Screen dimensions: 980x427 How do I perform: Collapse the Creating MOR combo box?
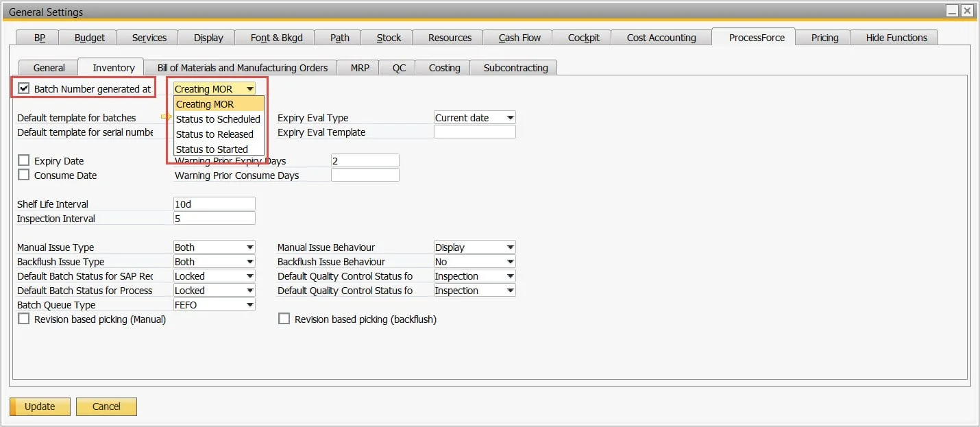click(250, 89)
